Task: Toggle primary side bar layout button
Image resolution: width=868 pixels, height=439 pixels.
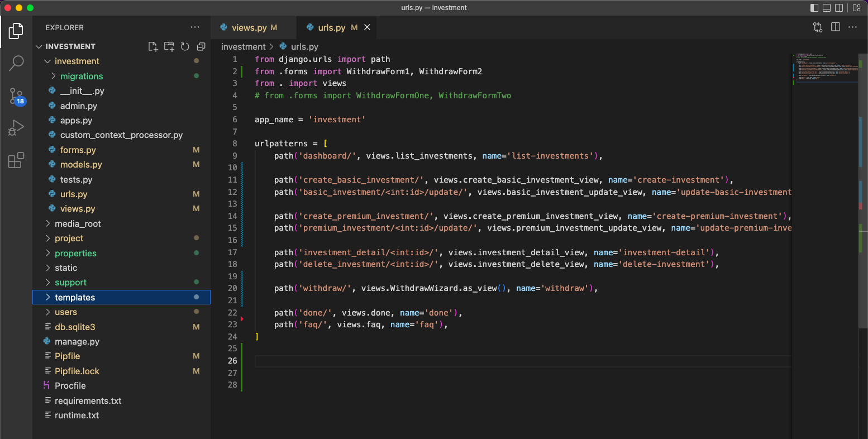Action: tap(814, 8)
